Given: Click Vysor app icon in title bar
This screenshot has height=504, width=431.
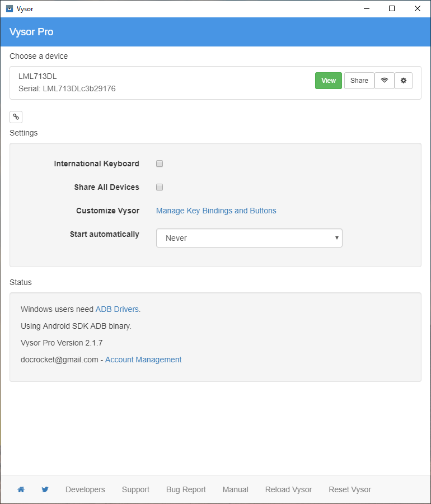Looking at the screenshot, I should pos(9,8).
